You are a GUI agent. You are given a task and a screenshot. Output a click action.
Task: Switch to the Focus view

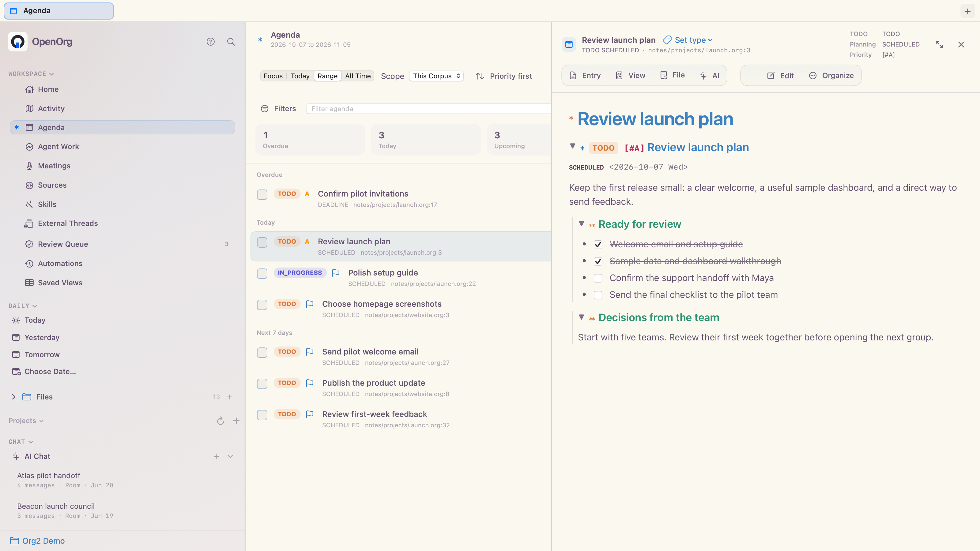[x=273, y=76]
